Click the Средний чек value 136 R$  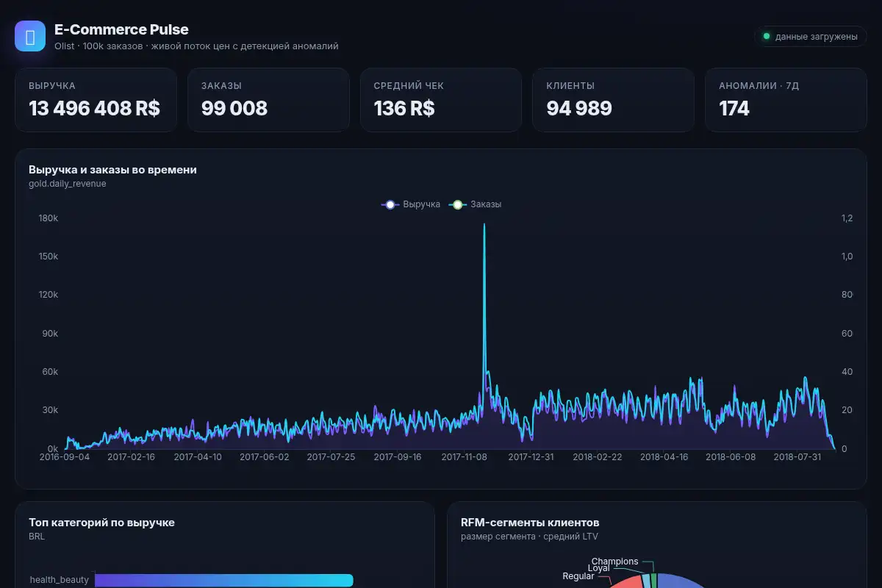(404, 109)
